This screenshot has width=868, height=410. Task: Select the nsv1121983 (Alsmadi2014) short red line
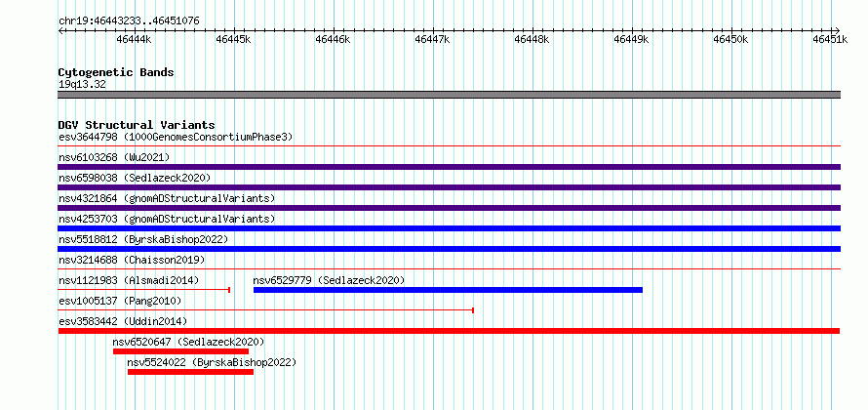coord(144,290)
